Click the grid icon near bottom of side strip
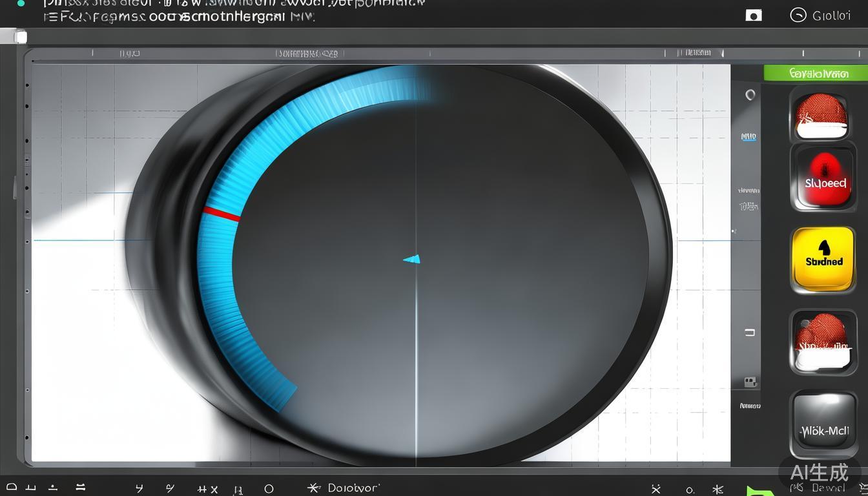 coord(750,382)
